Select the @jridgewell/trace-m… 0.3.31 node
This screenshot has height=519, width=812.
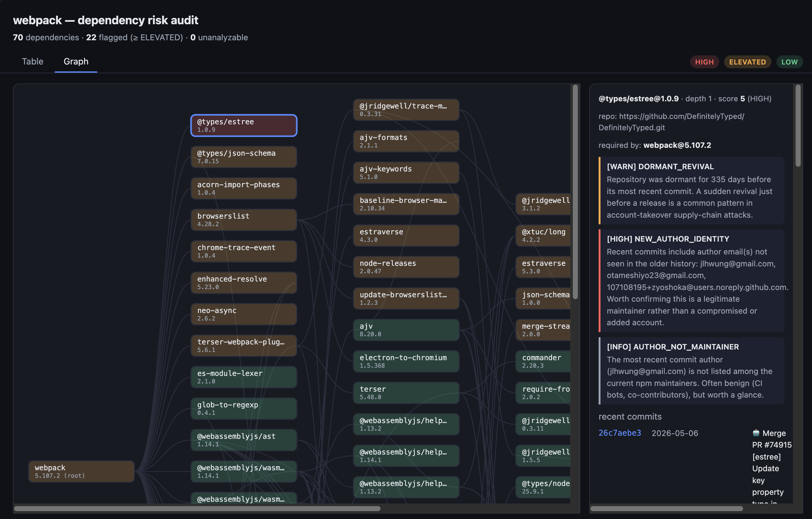tap(406, 109)
